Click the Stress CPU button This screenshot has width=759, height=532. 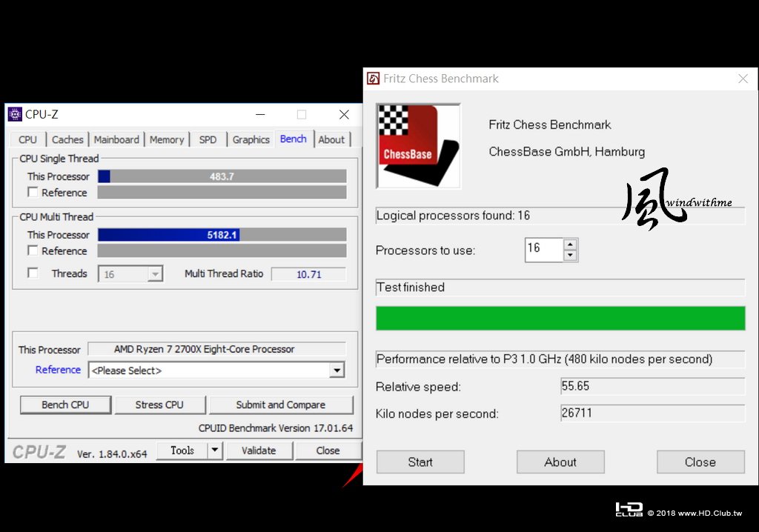tap(159, 405)
